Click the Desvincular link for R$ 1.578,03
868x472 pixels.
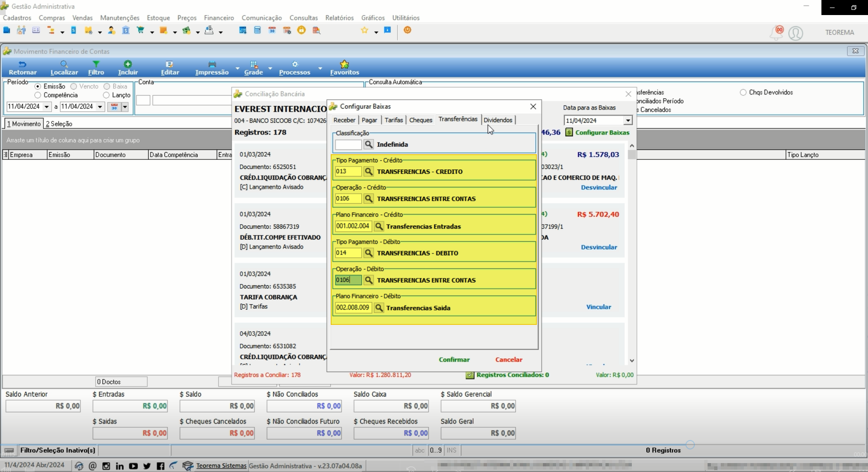pyautogui.click(x=599, y=188)
